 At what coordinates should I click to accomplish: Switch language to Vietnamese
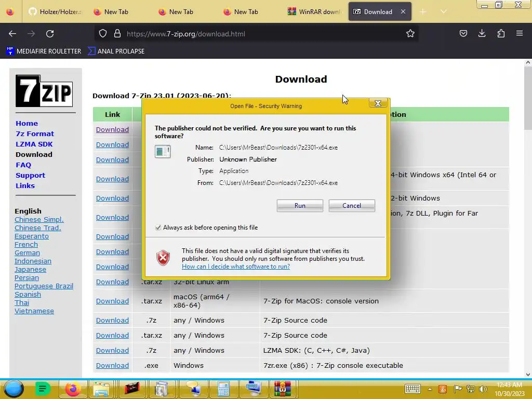(x=34, y=311)
